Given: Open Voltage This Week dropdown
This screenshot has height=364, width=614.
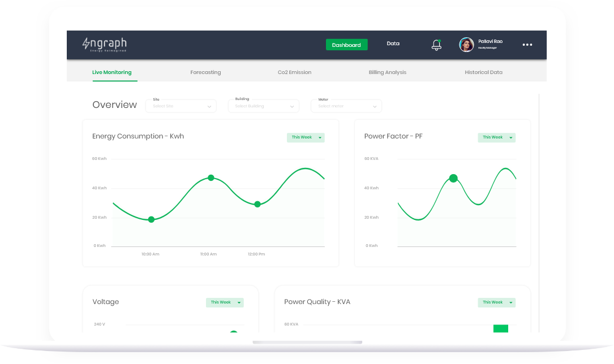Looking at the screenshot, I should click(x=225, y=302).
